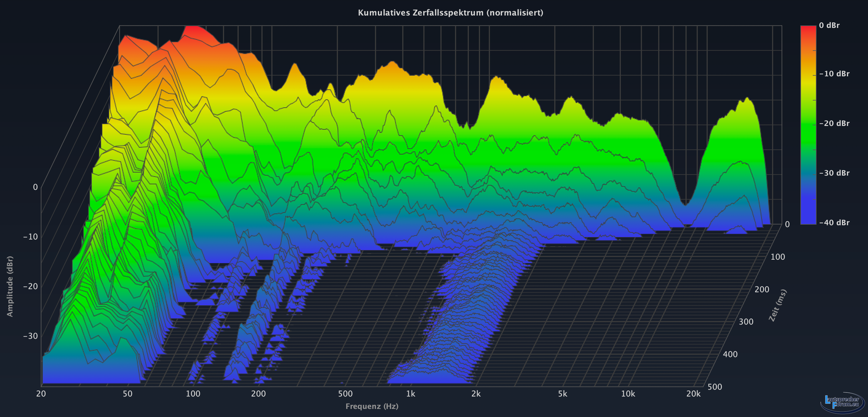Click the 50 Hz frequency tick label
The height and width of the screenshot is (417, 868).
(128, 394)
